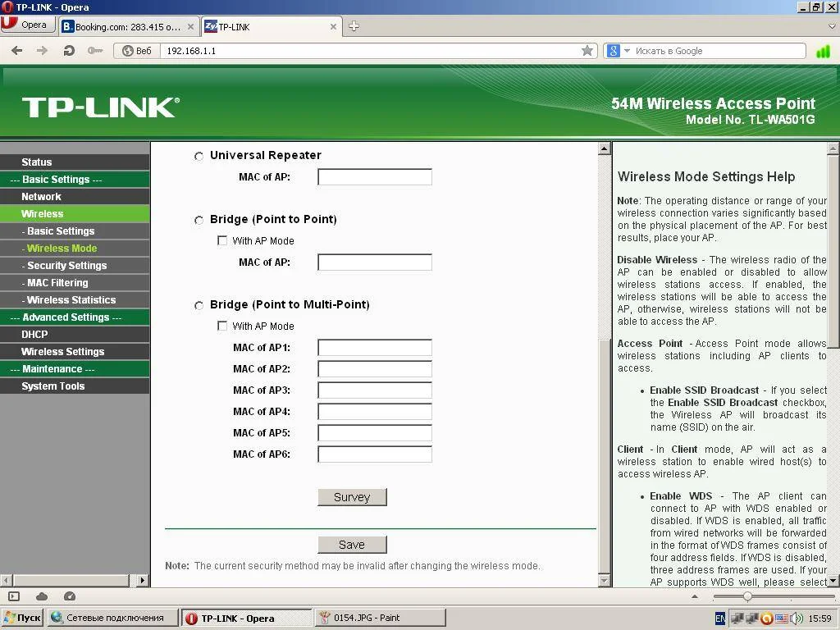Click the Веб site badge
This screenshot has width=840, height=630.
coord(137,51)
